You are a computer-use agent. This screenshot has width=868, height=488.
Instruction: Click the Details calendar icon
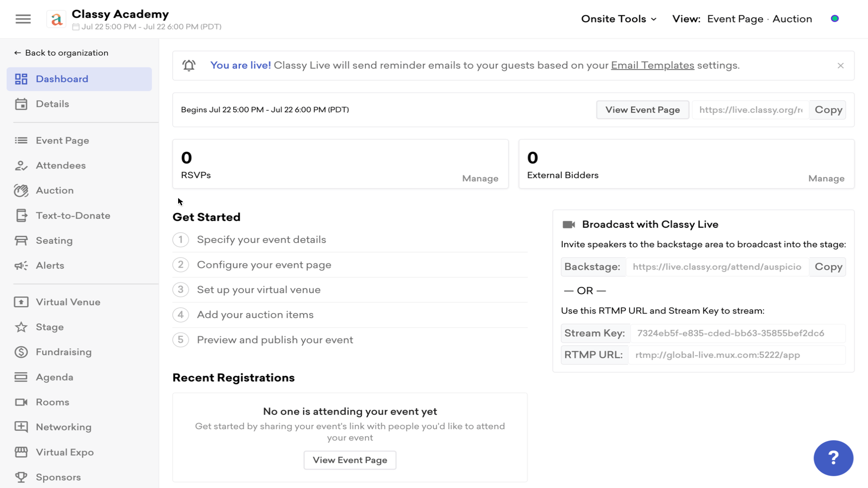(21, 104)
